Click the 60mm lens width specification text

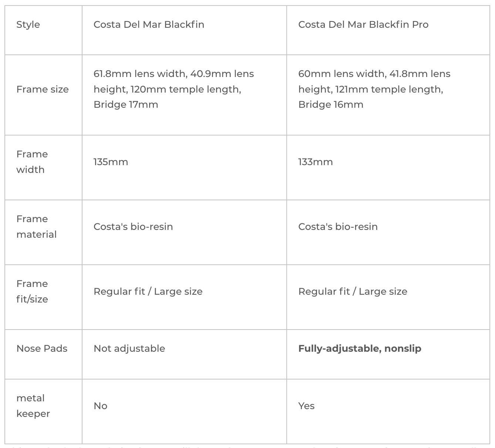tap(374, 89)
